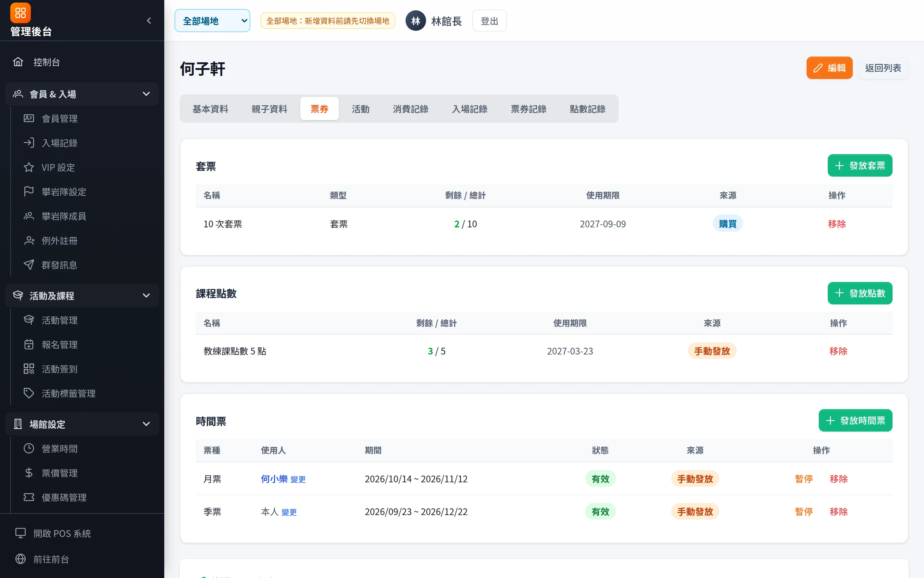Open the 點數記錄 tab
This screenshot has height=578, width=924.
pos(588,109)
